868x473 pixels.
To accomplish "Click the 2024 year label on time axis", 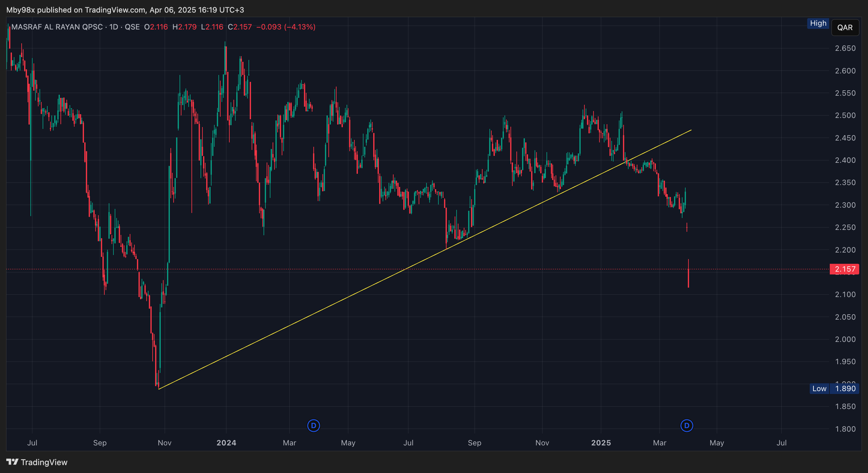I will click(x=226, y=443).
